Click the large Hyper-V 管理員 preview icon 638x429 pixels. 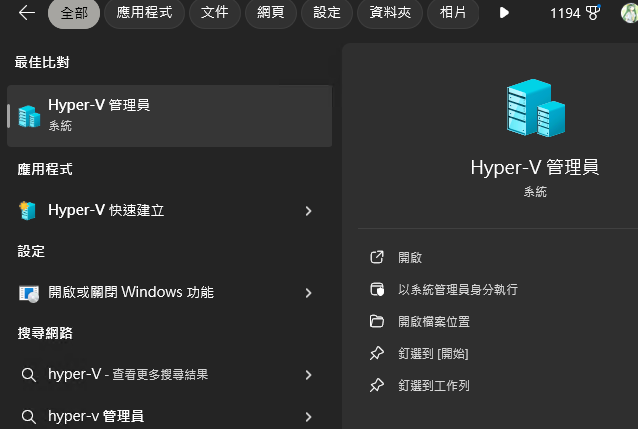[x=535, y=107]
